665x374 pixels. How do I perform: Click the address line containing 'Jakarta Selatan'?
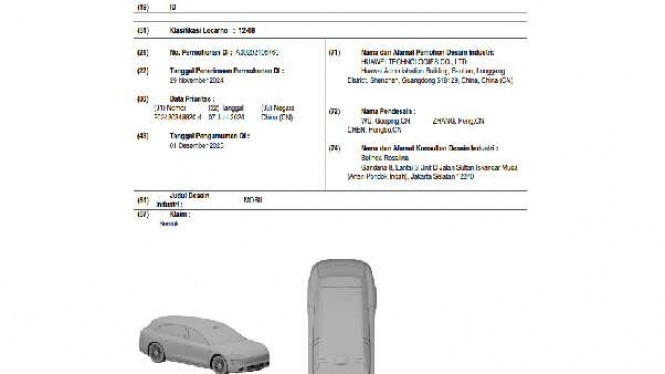(411, 176)
